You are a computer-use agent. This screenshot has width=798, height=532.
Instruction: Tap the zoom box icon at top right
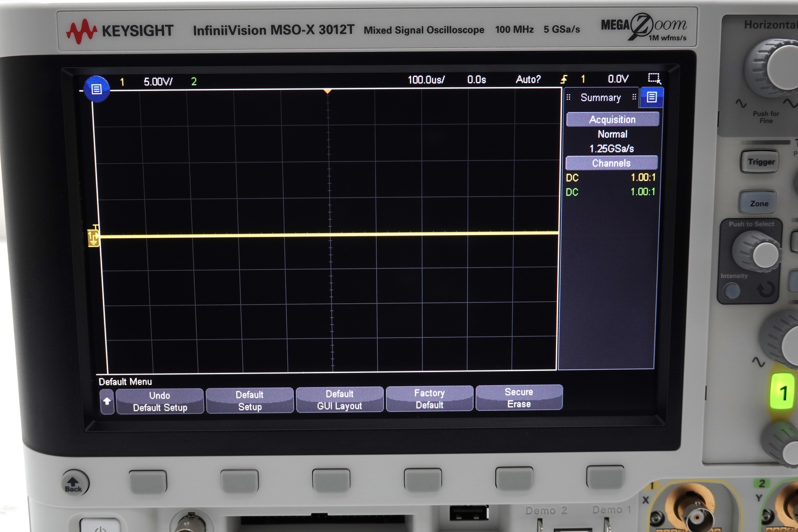pos(654,78)
